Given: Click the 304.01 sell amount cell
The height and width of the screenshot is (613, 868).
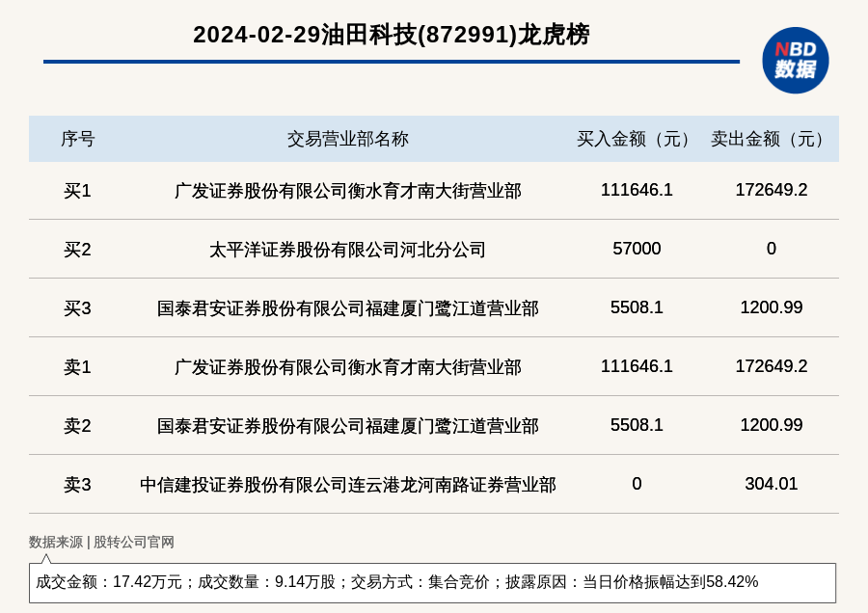Looking at the screenshot, I should pyautogui.click(x=771, y=484).
